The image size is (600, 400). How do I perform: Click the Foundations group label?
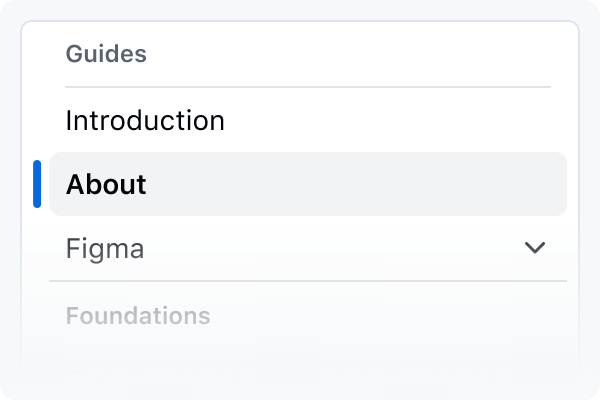coord(138,316)
